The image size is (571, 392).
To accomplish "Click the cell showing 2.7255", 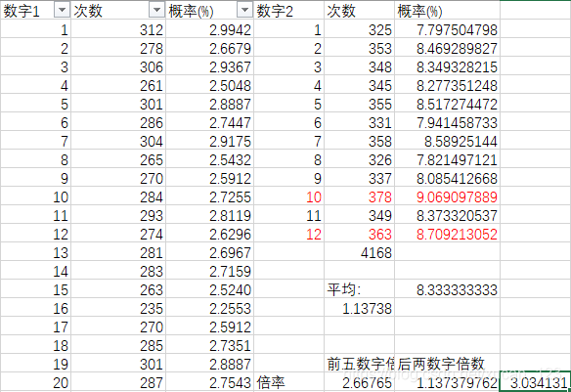I will click(210, 196).
